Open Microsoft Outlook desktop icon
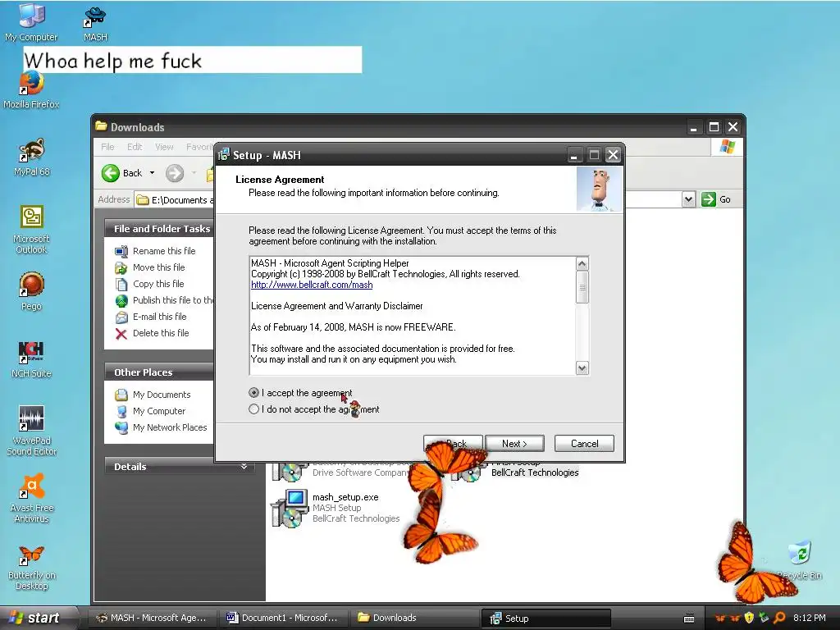Viewport: 840px width, 630px height. tap(31, 230)
